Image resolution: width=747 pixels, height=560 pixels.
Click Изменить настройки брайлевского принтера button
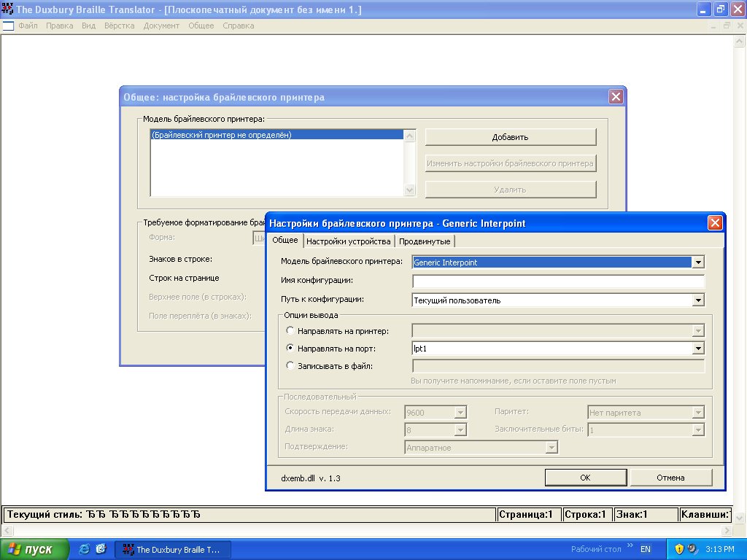[x=510, y=163]
